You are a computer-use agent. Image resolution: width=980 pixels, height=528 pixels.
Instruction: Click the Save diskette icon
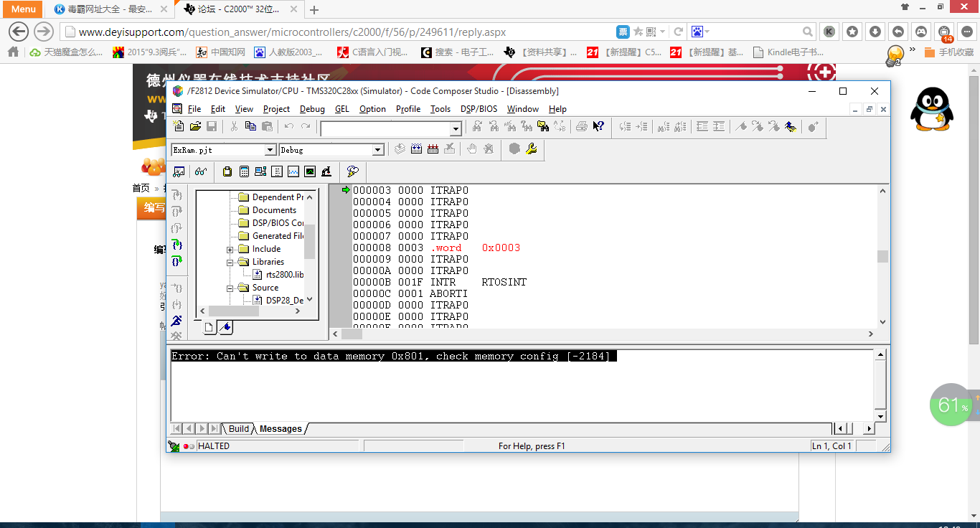212,127
